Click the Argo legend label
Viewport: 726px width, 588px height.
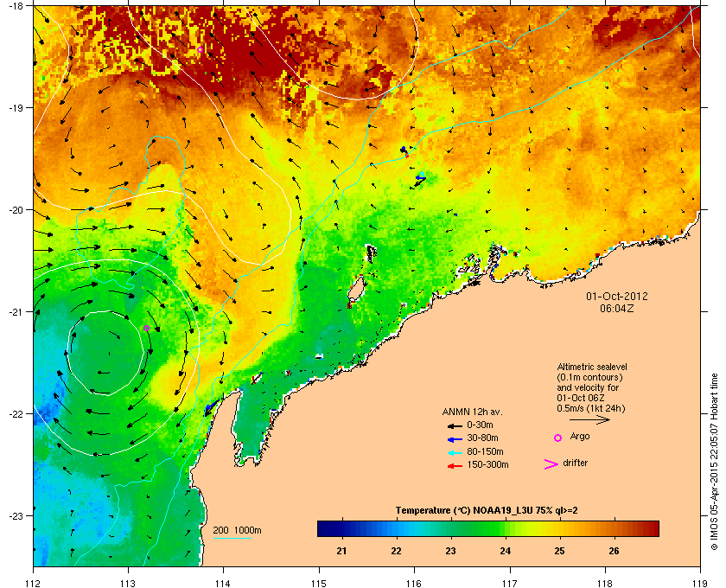pyautogui.click(x=580, y=437)
